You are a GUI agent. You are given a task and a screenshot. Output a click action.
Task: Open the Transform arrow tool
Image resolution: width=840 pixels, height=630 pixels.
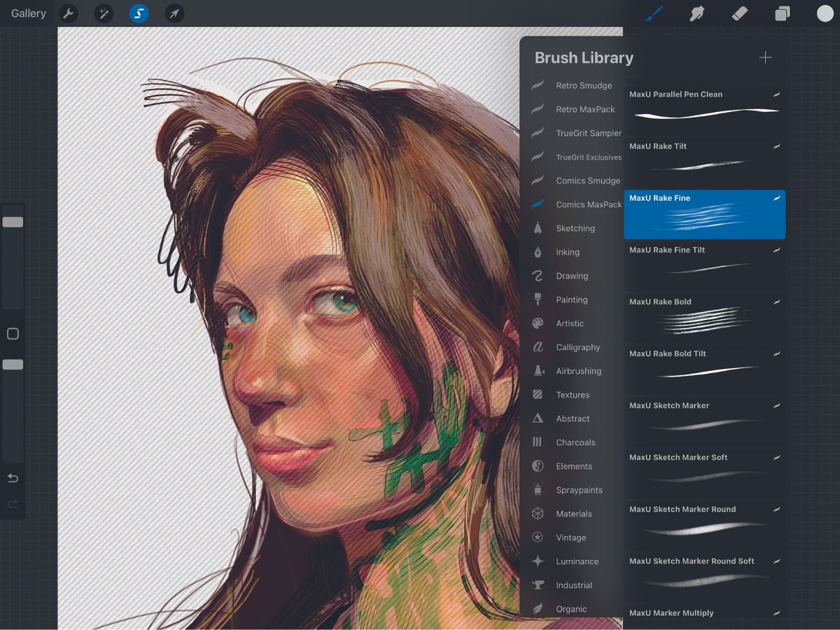click(x=174, y=13)
